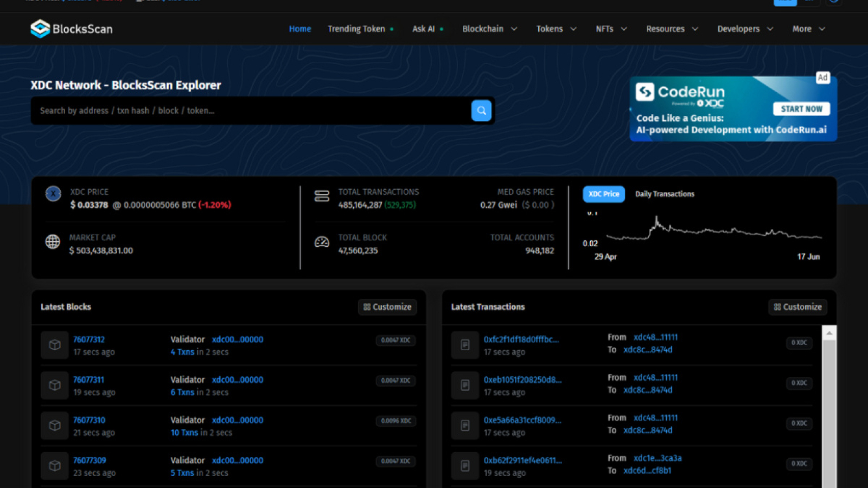Click the market cap globe icon
The image size is (868, 488).
[x=53, y=242]
